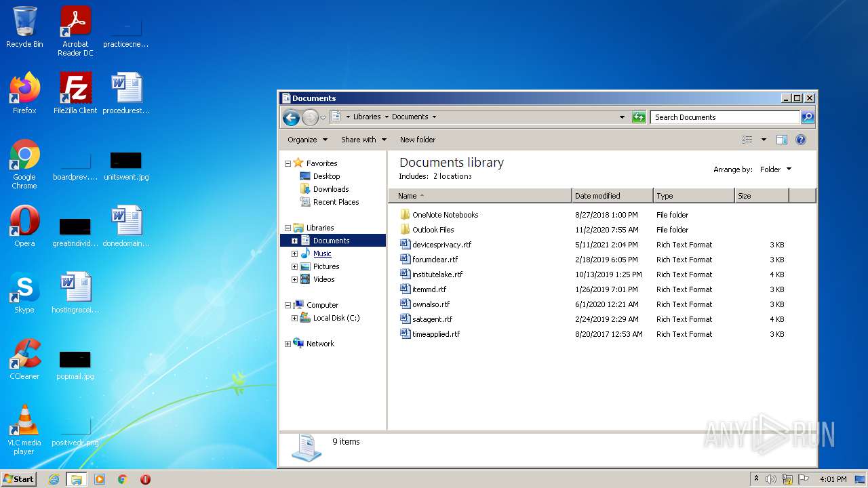
Task: Expand the Music library node
Action: pos(294,253)
